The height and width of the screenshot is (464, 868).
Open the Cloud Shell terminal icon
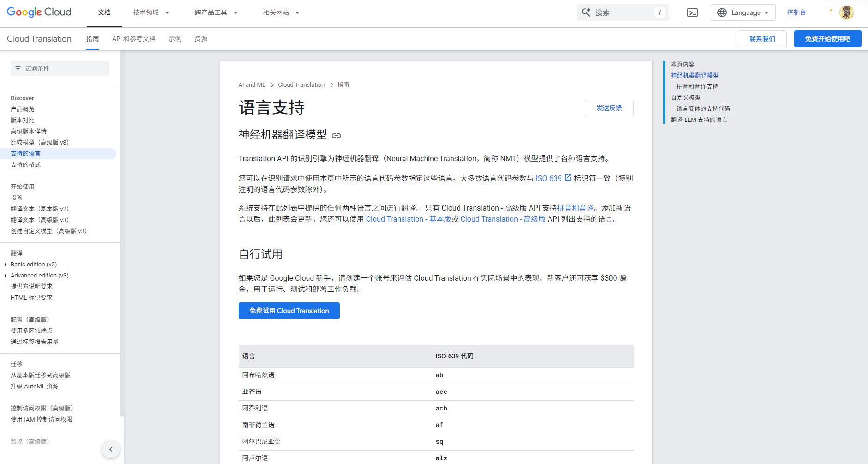[x=693, y=12]
